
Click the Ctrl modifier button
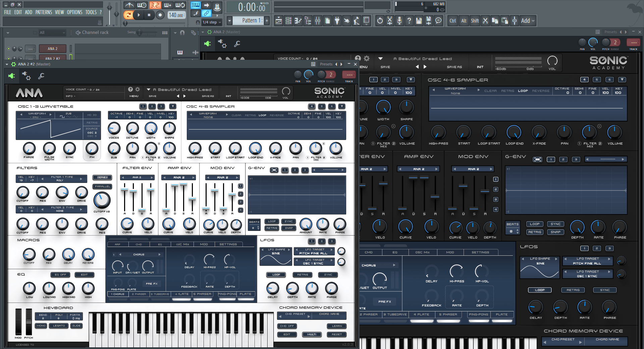(x=453, y=21)
